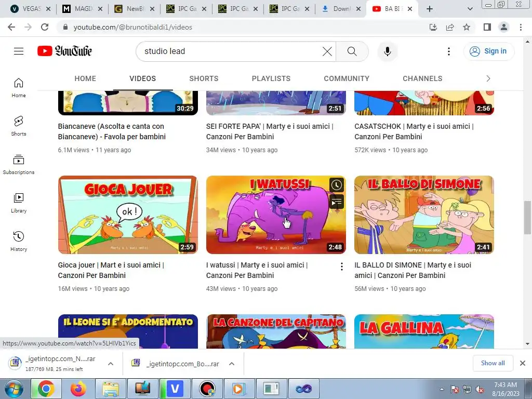The width and height of the screenshot is (532, 399).
Task: Install or download page icon in address bar
Action: pos(433,27)
